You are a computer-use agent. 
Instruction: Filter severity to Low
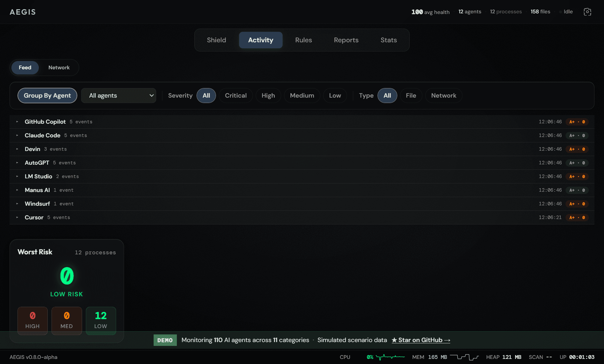pos(335,95)
